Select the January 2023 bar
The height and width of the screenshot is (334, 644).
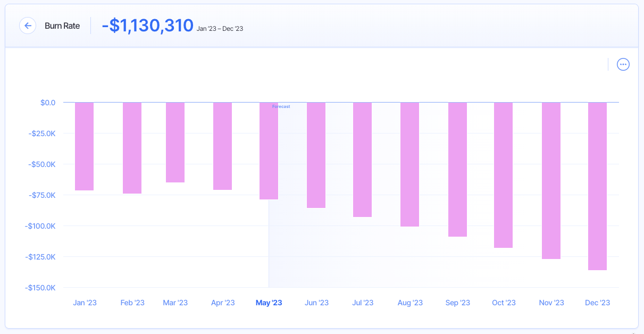pyautogui.click(x=85, y=146)
